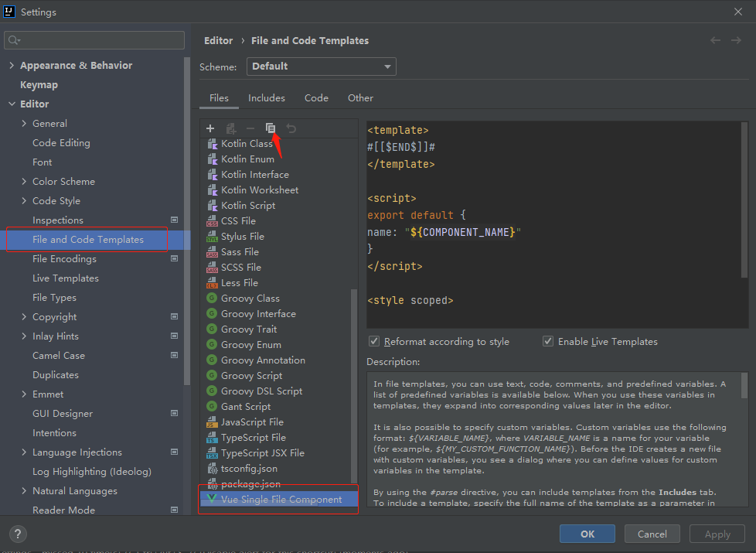
Task: Click the JavaScript File template icon
Action: 212,422
